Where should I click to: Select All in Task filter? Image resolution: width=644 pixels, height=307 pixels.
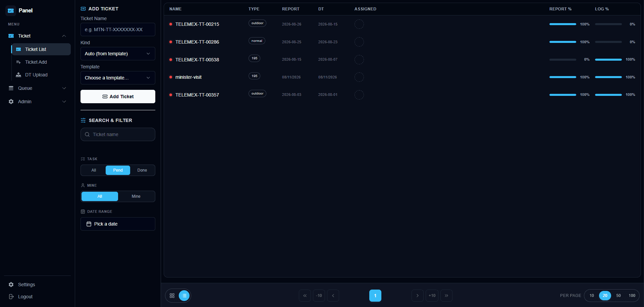(94, 170)
